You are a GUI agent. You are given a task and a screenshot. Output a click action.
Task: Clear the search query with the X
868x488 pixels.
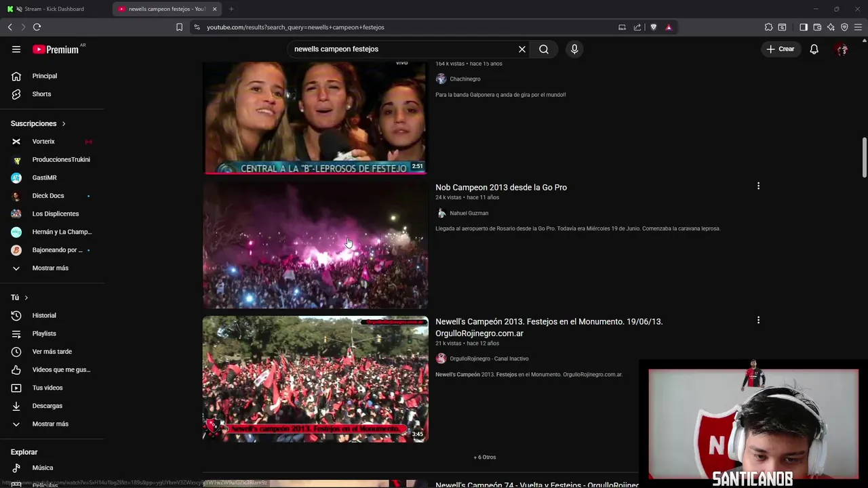(522, 49)
